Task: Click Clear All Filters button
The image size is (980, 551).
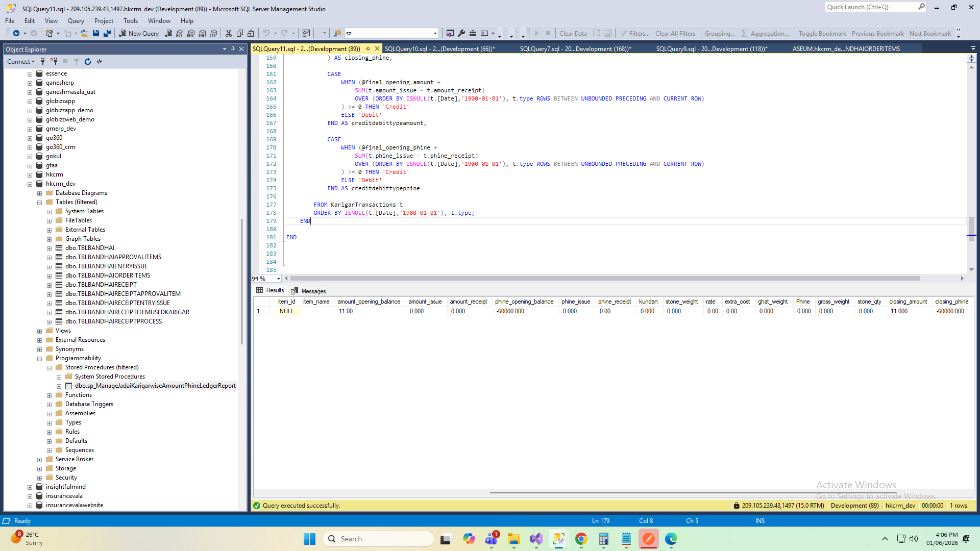Action: (675, 34)
